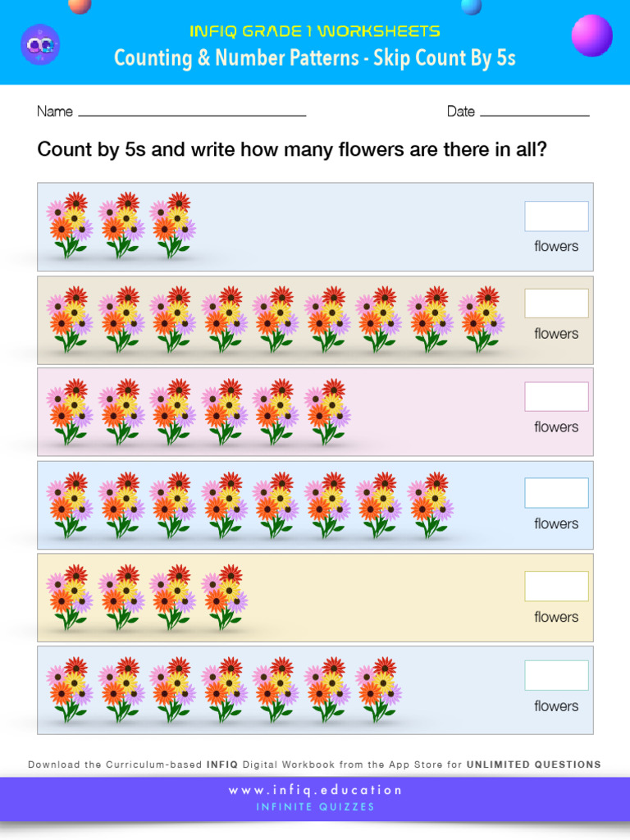Click the large purple sphere in header

591,35
